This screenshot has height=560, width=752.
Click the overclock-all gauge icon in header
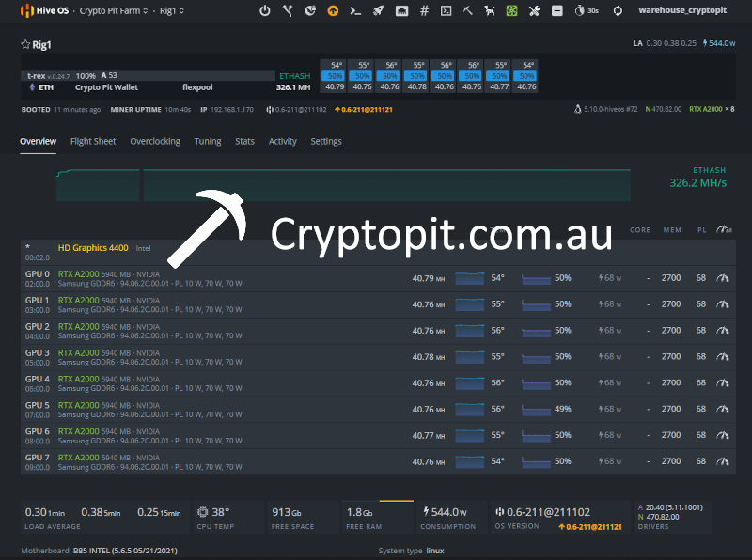coord(724,229)
